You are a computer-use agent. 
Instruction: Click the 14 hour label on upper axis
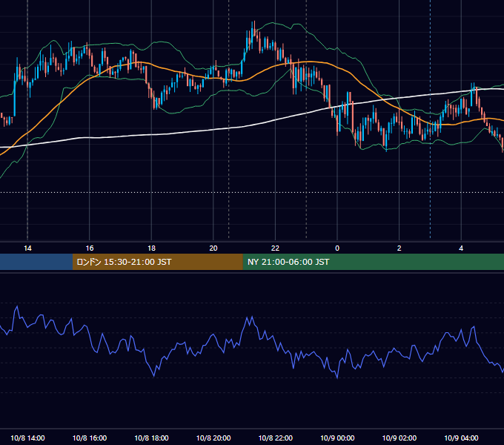click(27, 248)
